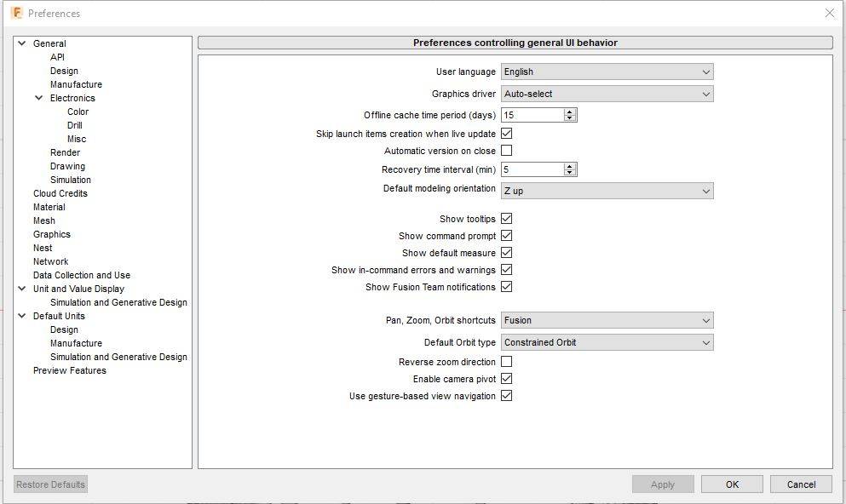Toggle Show in-command errors and warnings checkbox
This screenshot has width=846, height=504.
click(x=507, y=270)
